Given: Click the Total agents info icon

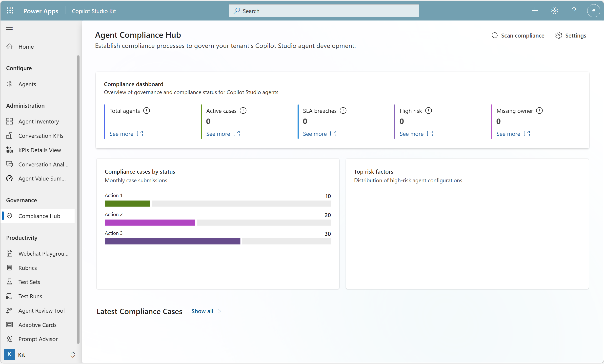Looking at the screenshot, I should pyautogui.click(x=147, y=111).
